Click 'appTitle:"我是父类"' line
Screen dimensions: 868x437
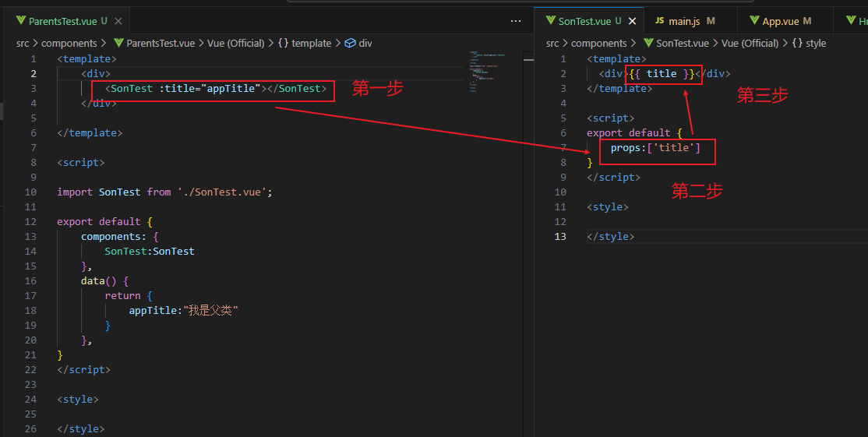(x=183, y=310)
